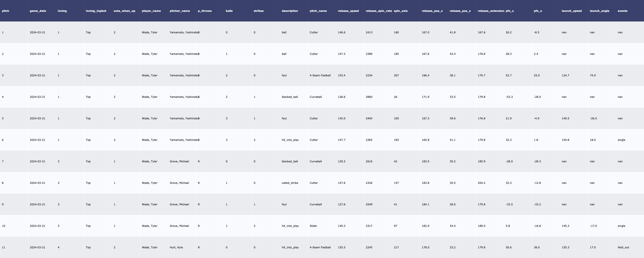Sort by the release_speed column header
Image resolution: width=644 pixels, height=258 pixels.
[x=348, y=11]
